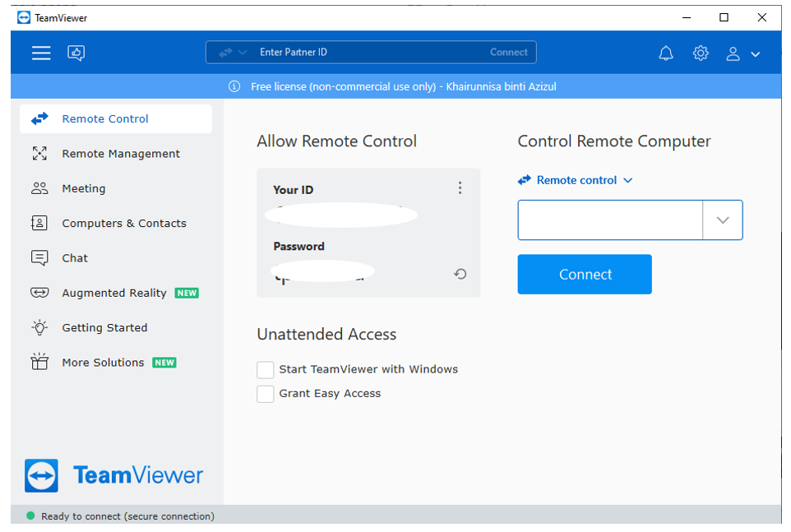The image size is (791, 532).
Task: Click the 'Password' label
Action: click(x=298, y=247)
